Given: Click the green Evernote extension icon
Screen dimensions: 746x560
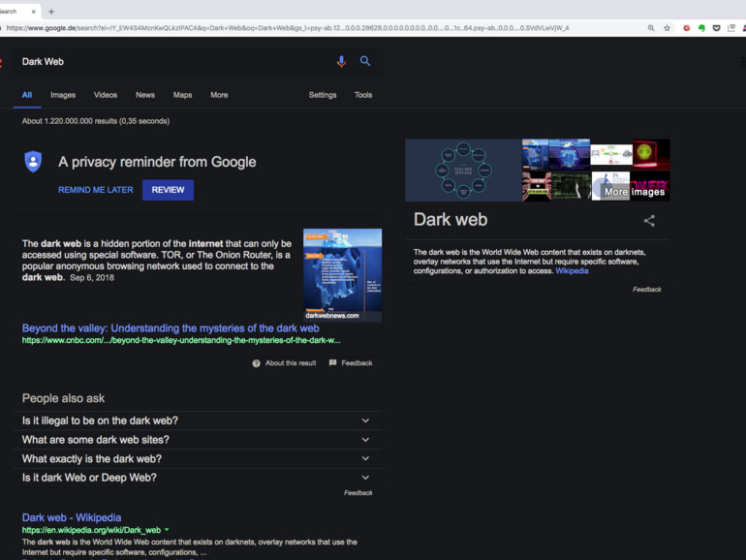Looking at the screenshot, I should coord(701,28).
